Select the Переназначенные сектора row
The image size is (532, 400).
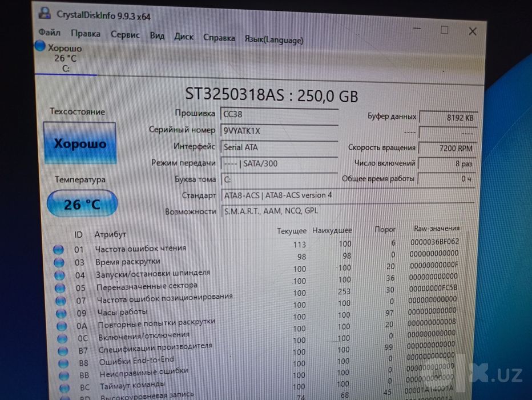click(256, 283)
